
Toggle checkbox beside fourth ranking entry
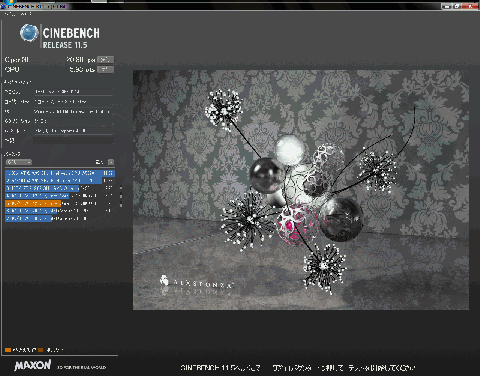click(x=120, y=196)
